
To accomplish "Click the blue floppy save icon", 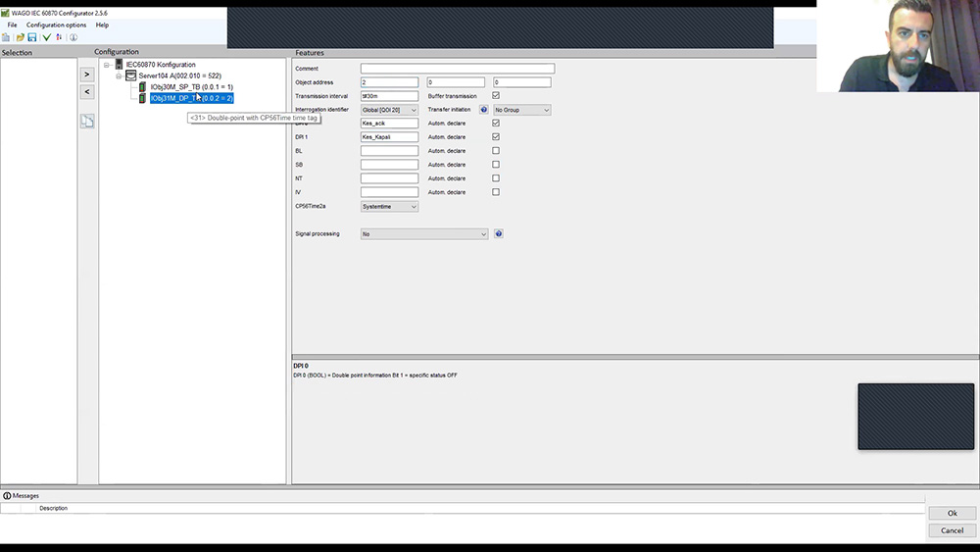I will pyautogui.click(x=32, y=37).
